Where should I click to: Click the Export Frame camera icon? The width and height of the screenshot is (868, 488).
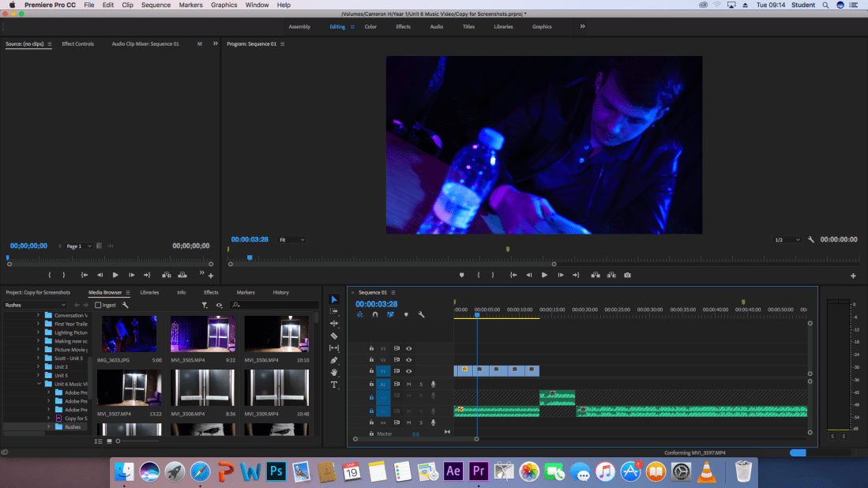tap(627, 275)
